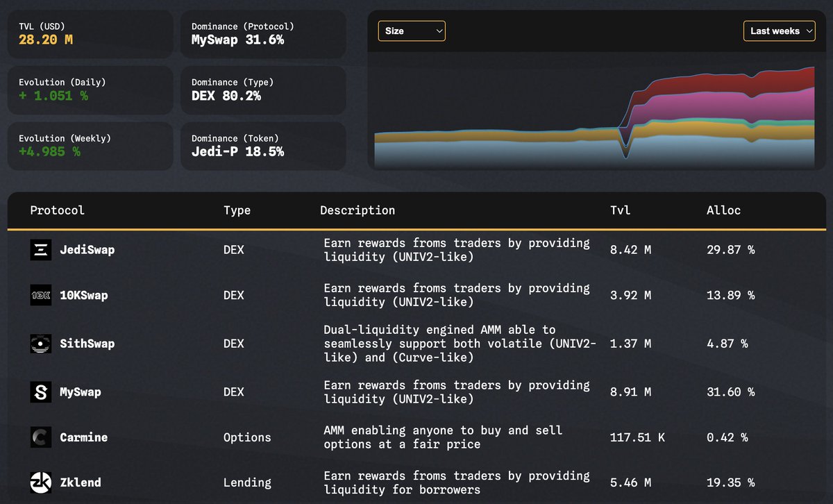This screenshot has width=833, height=504.
Task: Open the Size chart dropdown
Action: tap(412, 31)
